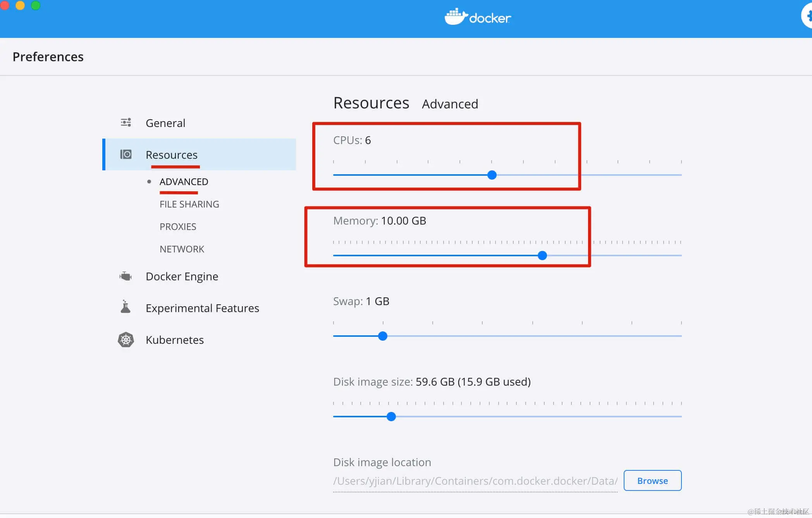Image resolution: width=812 pixels, height=518 pixels.
Task: Click the General settings sliders icon
Action: click(x=126, y=123)
